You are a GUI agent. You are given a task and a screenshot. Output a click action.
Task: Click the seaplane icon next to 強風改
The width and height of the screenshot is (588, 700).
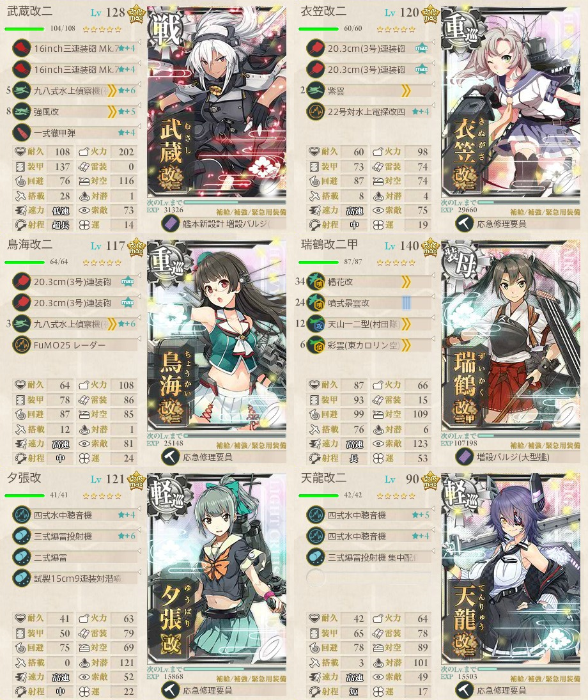point(21,112)
